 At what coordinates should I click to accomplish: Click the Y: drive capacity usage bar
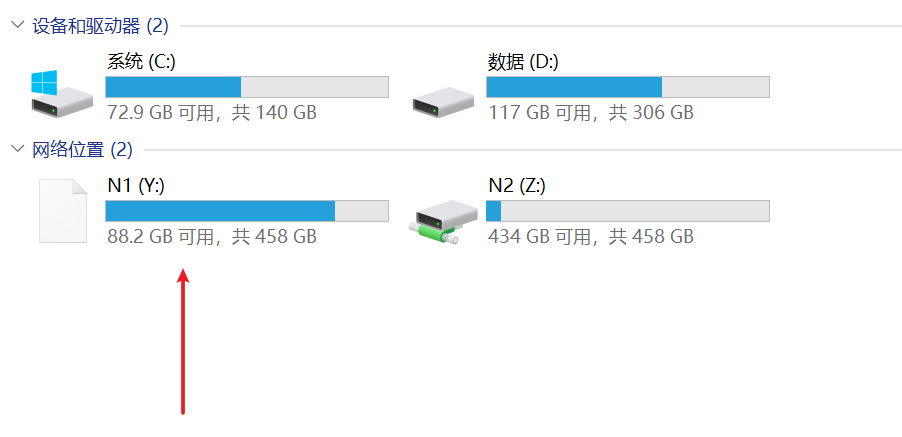click(246, 210)
